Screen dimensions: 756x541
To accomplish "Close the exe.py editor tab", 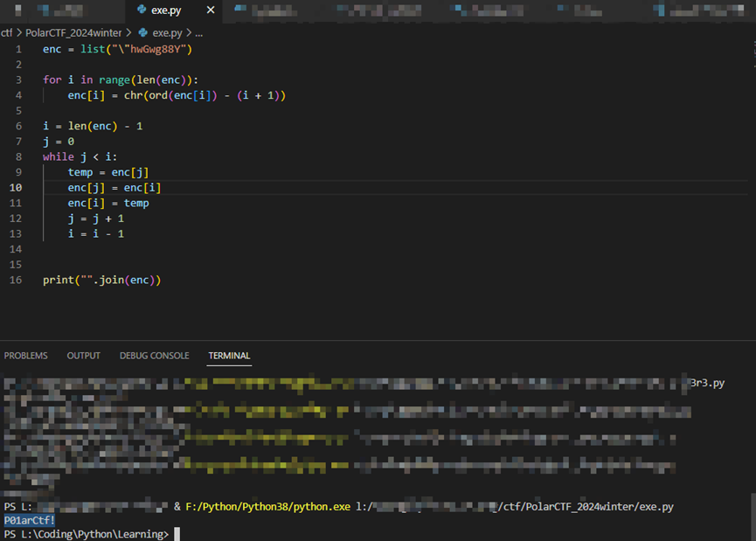I will [210, 10].
